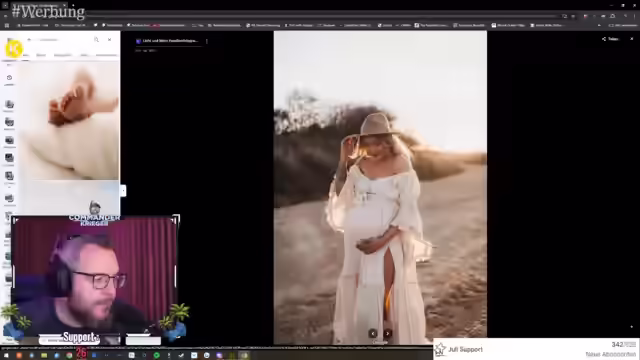Click the Windows Start button in the taskbar

click(6, 356)
